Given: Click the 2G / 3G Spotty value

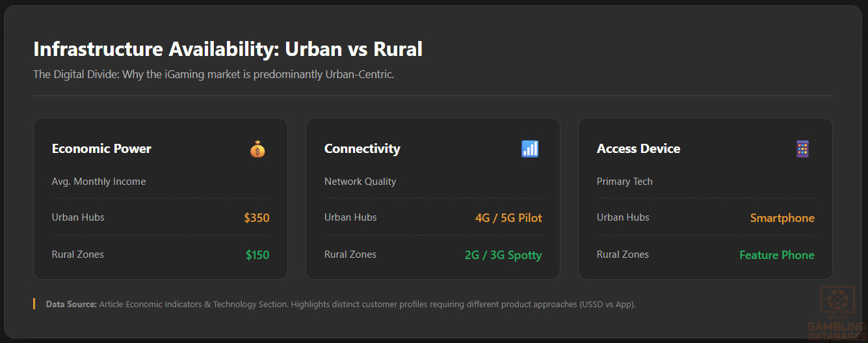Looking at the screenshot, I should [x=503, y=255].
